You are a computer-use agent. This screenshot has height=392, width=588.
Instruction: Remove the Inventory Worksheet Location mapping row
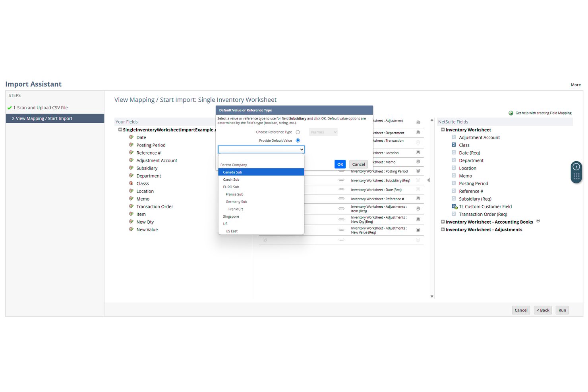click(x=418, y=153)
